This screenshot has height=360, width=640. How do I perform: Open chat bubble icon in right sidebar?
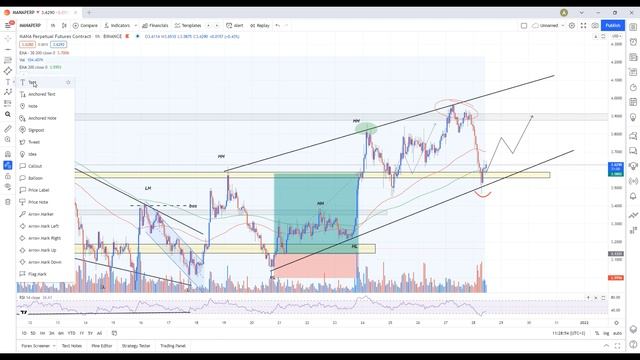click(x=633, y=151)
